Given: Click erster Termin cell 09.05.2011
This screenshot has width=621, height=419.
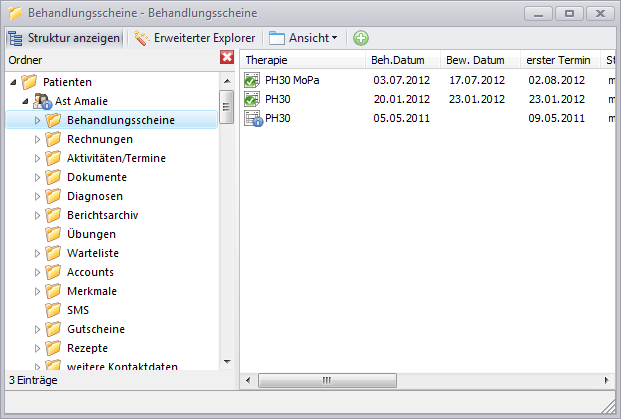Looking at the screenshot, I should click(556, 118).
